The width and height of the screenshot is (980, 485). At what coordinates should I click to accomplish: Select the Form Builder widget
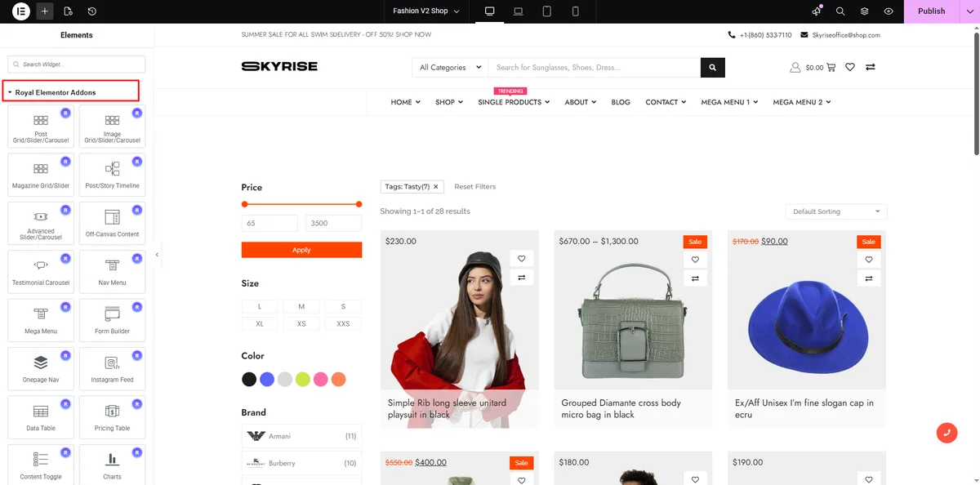pos(112,321)
